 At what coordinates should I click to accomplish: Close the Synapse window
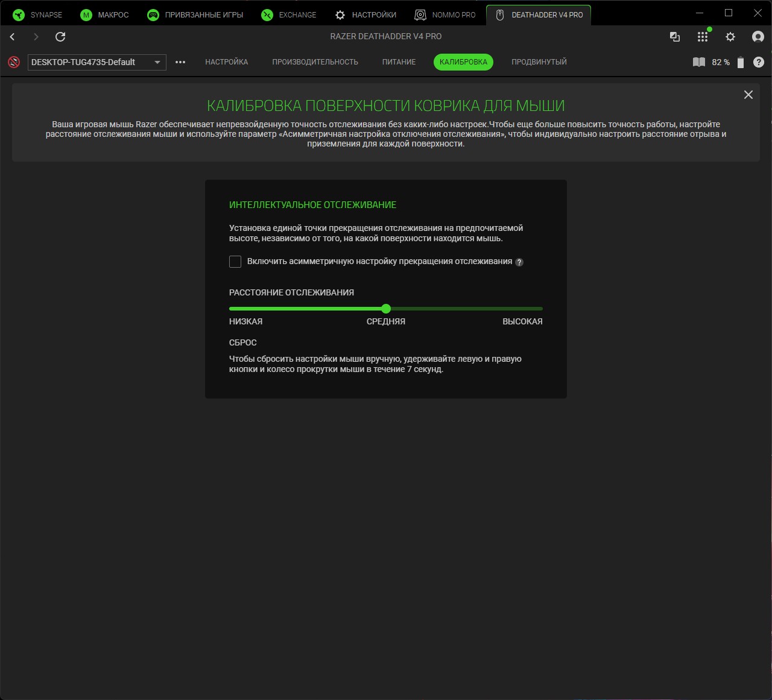click(x=758, y=13)
